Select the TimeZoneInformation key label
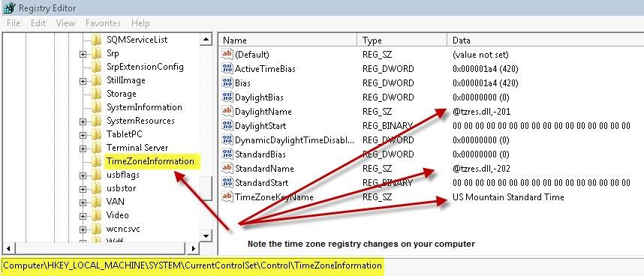This screenshot has height=276, width=644. [x=150, y=161]
